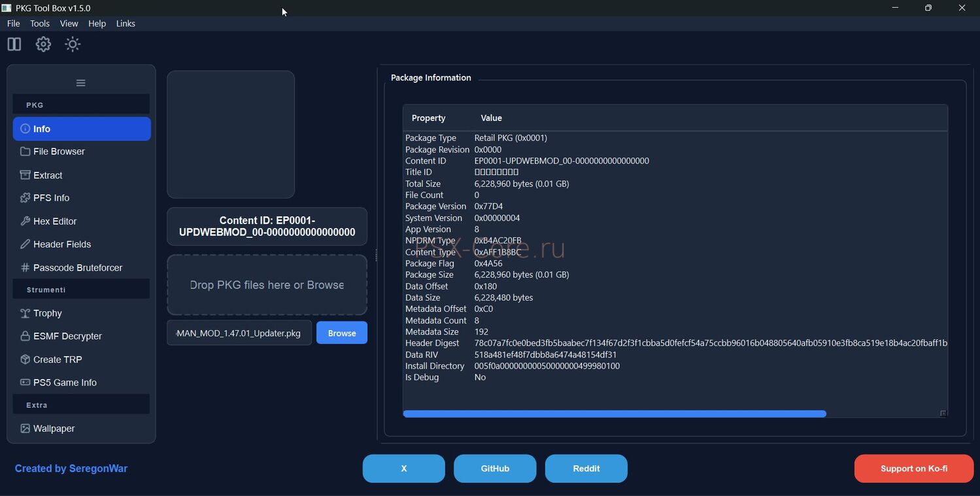Click the Create TRP cube icon
Screen dimensions: 980x496
click(25, 359)
